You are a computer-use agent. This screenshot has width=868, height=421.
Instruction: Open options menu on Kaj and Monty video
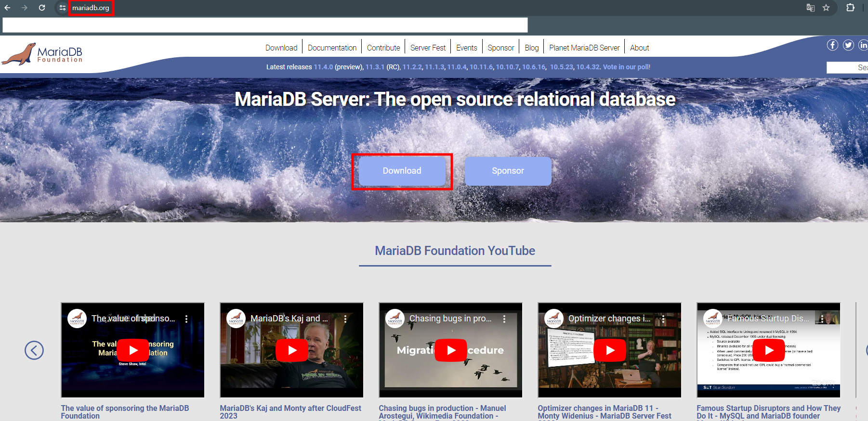tap(345, 319)
